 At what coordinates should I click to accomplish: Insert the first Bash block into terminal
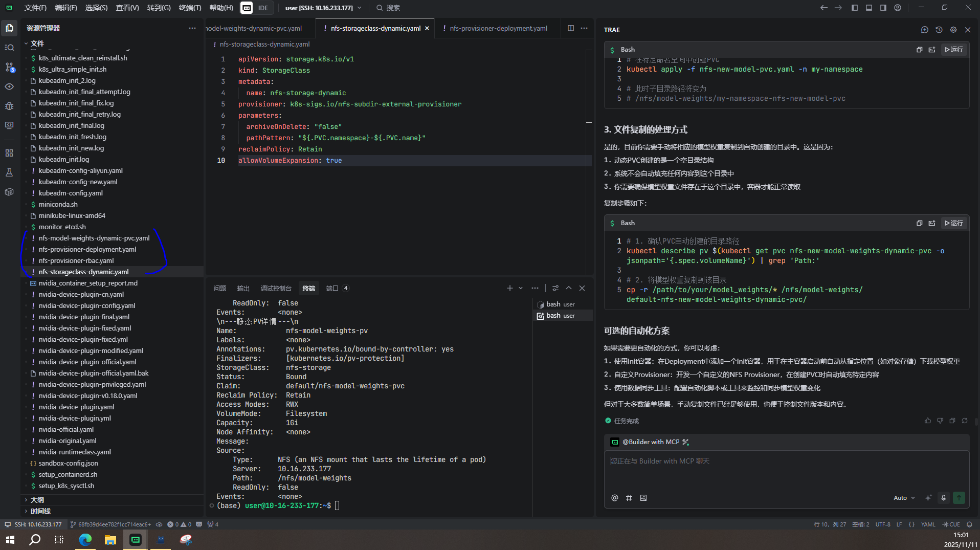click(x=931, y=50)
